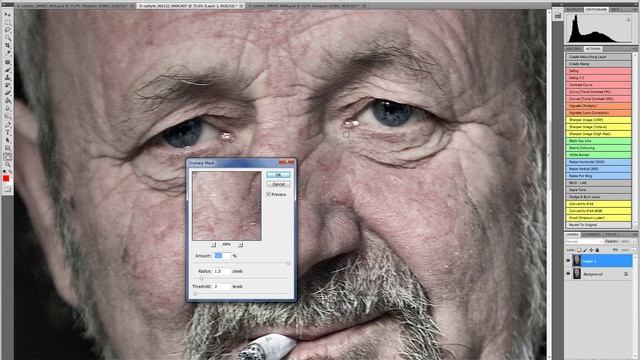Screen dimensions: 640x360
Task: Select the Clone Stamp tool
Action: (x=7, y=78)
